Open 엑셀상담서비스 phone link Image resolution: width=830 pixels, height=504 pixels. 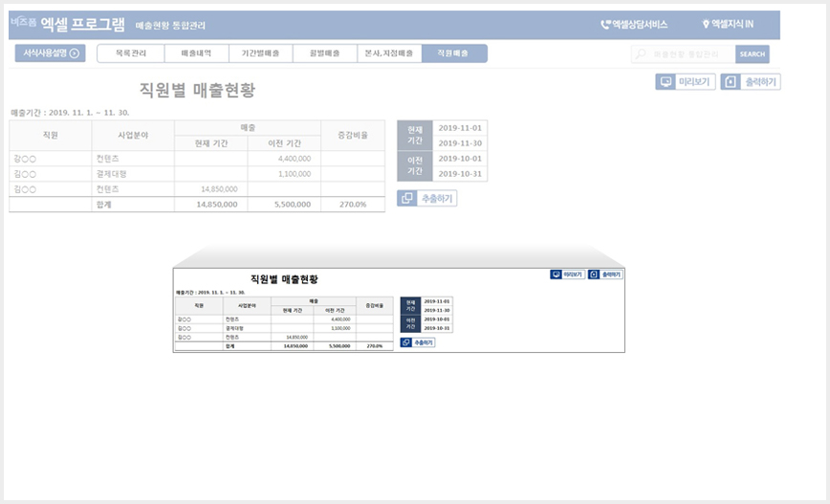[634, 24]
